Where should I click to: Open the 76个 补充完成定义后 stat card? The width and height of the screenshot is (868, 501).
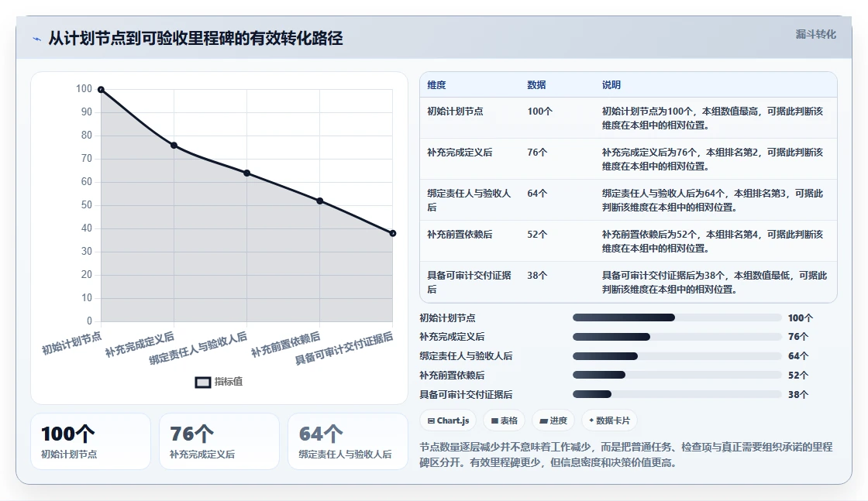pos(219,441)
